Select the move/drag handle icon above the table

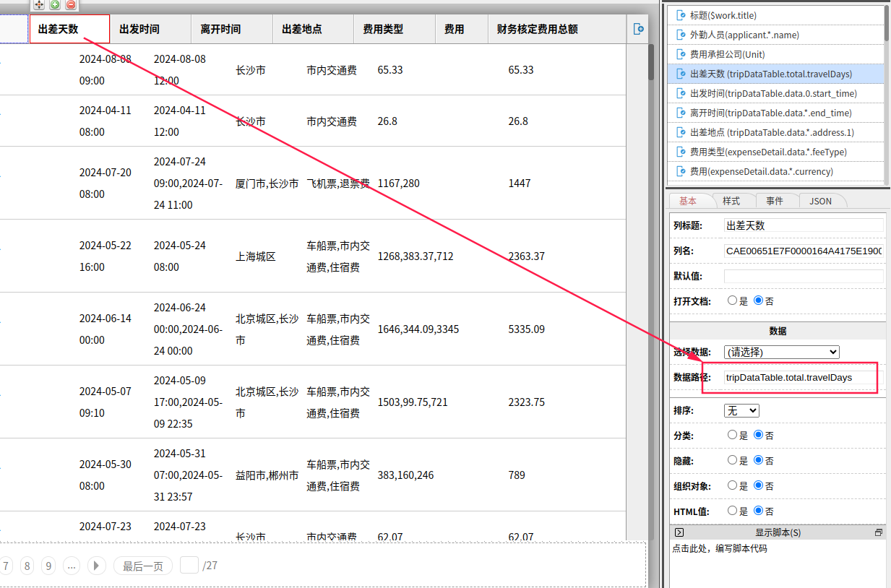click(39, 5)
